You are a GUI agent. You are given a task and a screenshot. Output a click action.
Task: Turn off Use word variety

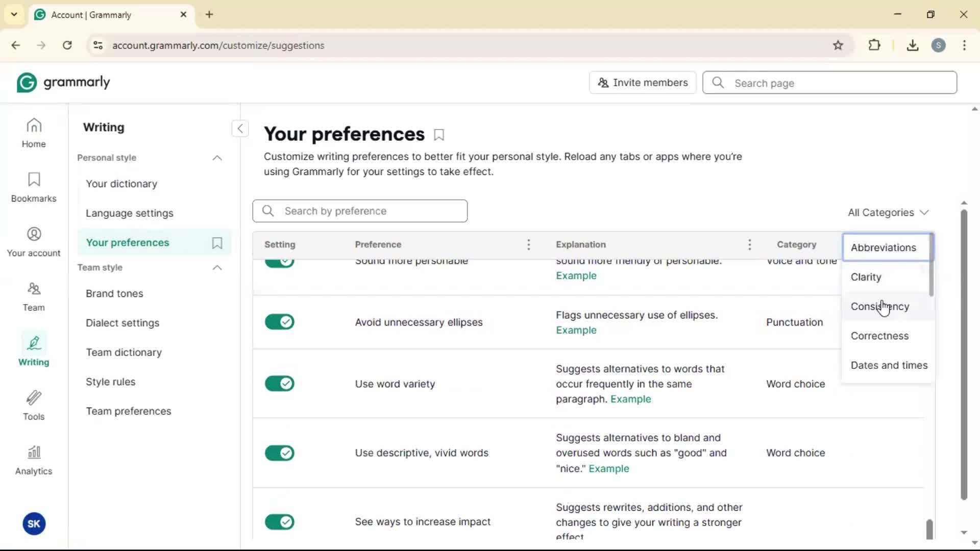280,384
